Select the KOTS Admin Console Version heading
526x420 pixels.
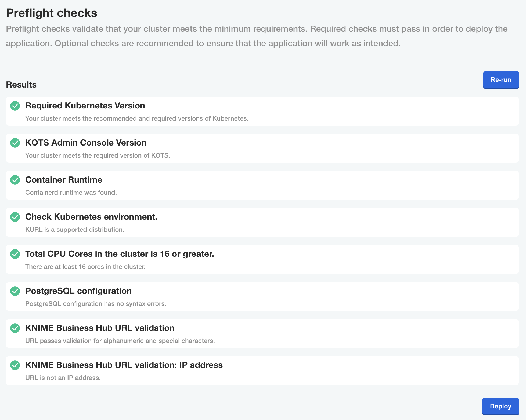point(86,143)
